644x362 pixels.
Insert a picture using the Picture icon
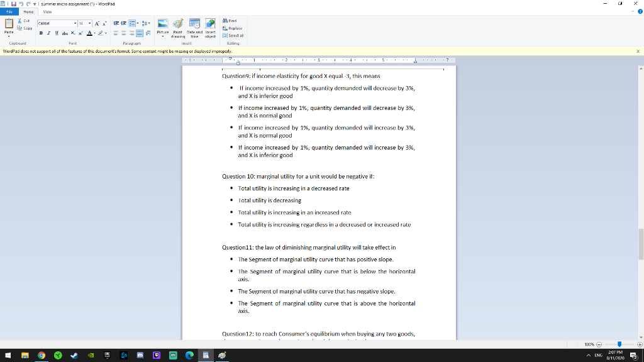click(x=163, y=24)
